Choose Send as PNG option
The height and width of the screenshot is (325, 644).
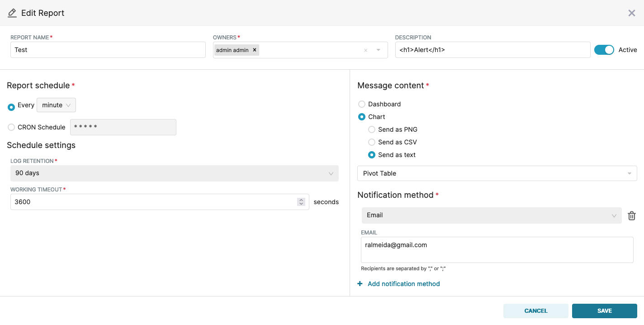click(x=372, y=129)
